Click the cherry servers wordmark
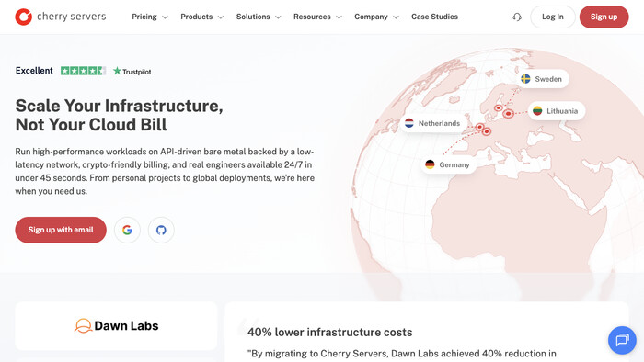The image size is (644, 362). click(x=72, y=17)
